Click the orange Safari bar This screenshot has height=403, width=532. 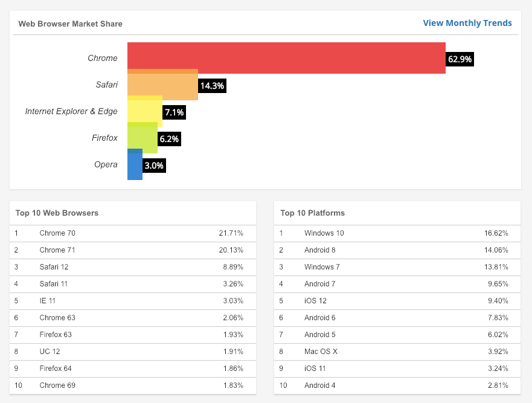(162, 85)
